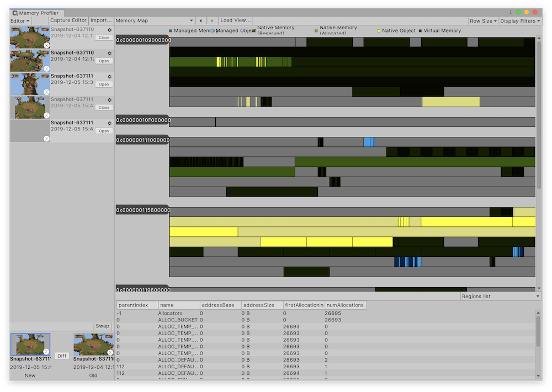Click the Memory Profiler icon in the window tab
Image resolution: width=552 pixels, height=392 pixels.
click(x=14, y=12)
